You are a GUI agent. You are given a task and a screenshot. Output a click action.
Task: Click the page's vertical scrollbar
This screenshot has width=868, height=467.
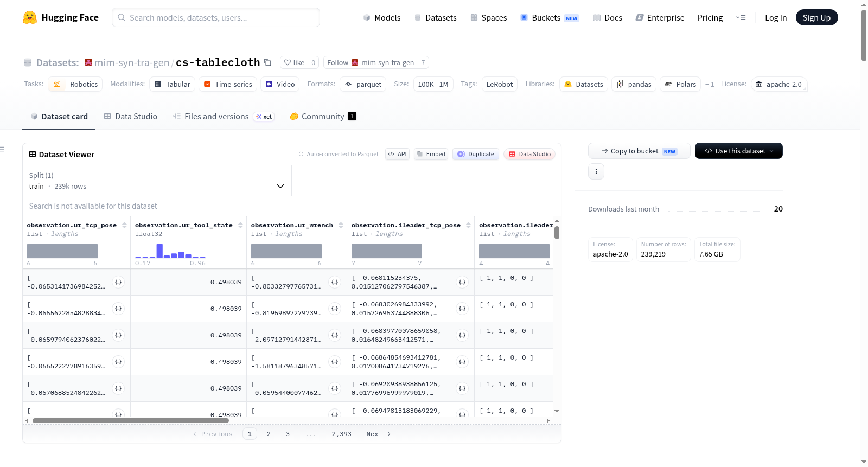(864, 35)
